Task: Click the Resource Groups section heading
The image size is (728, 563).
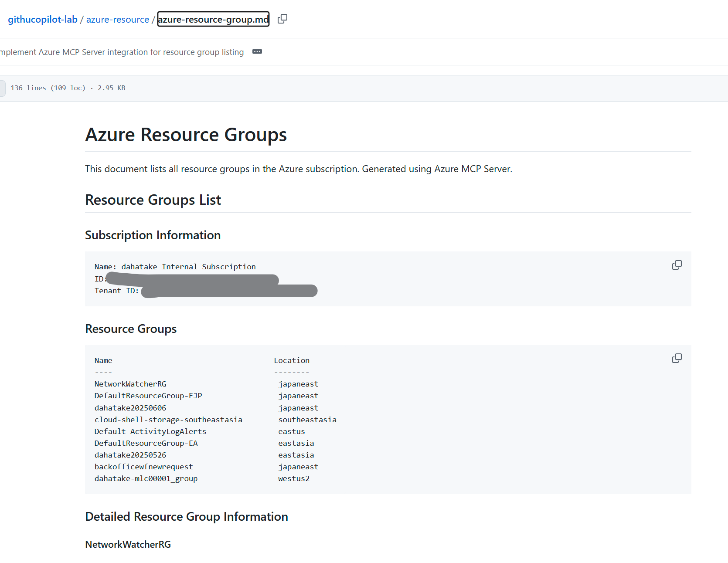Action: click(131, 329)
